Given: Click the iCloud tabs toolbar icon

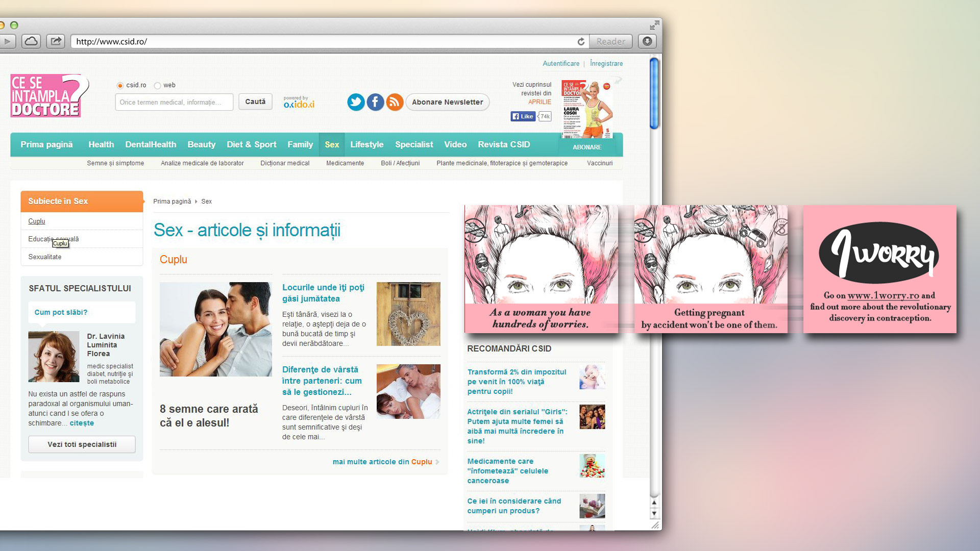Looking at the screenshot, I should pos(31,41).
